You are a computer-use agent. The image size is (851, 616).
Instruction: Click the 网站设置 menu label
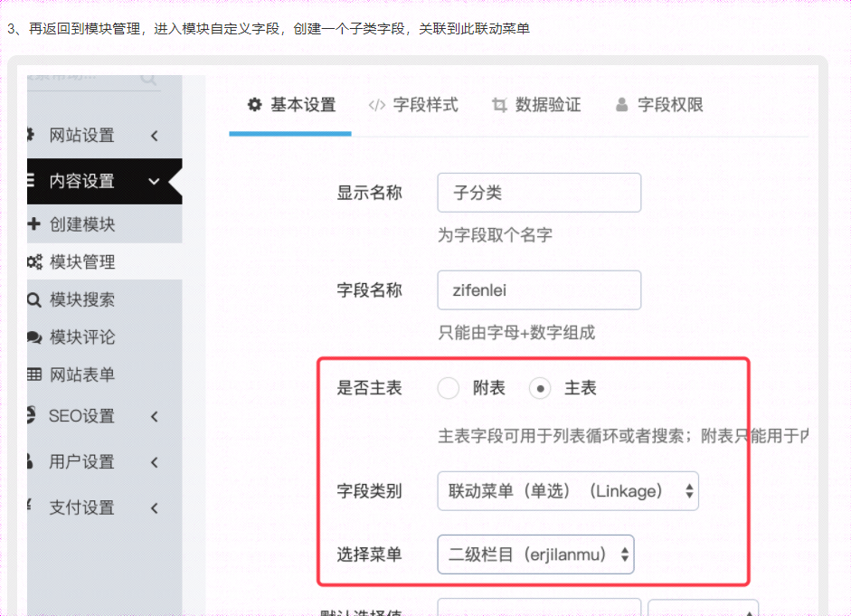[x=82, y=136]
